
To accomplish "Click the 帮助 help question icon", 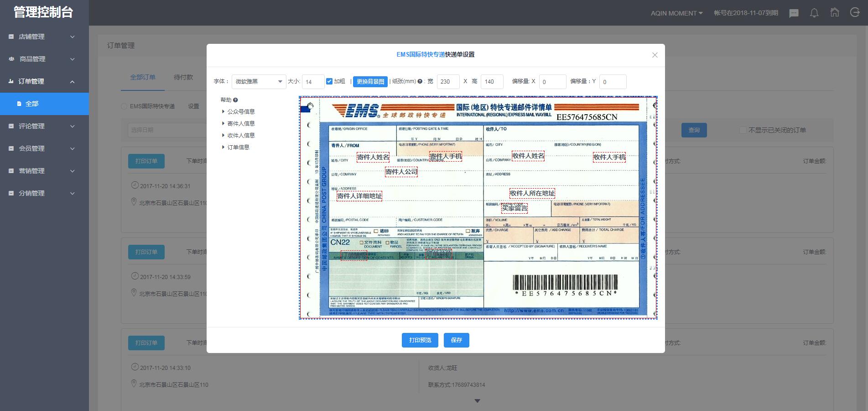I will 235,100.
